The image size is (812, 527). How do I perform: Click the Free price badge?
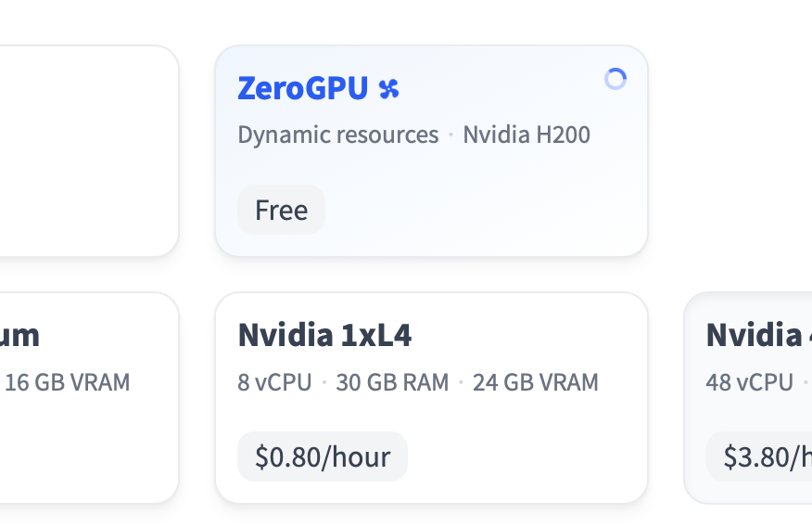pos(281,211)
